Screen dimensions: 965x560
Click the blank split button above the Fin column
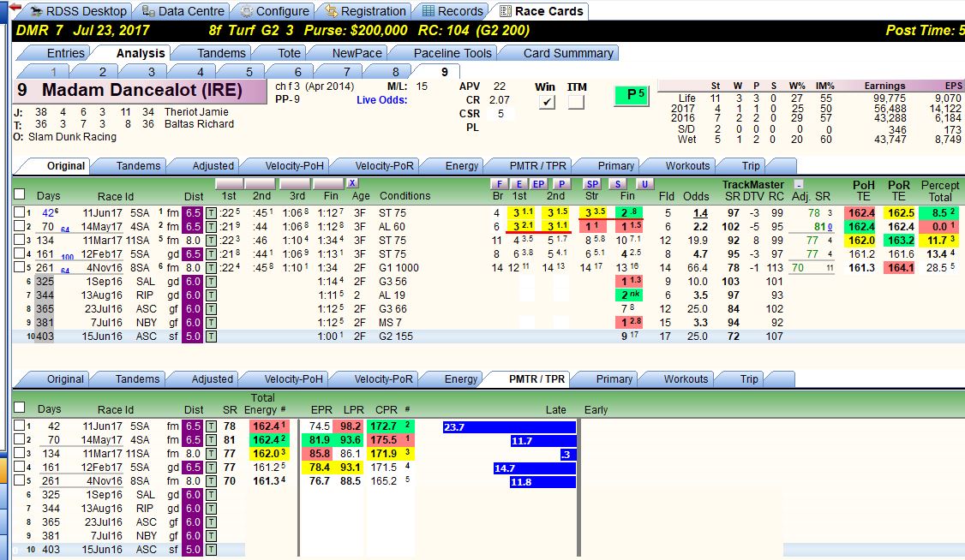coord(327,184)
